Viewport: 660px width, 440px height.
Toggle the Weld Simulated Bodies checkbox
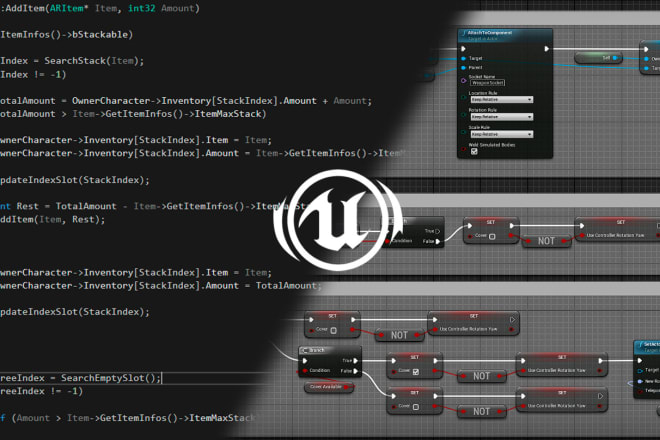[x=474, y=152]
